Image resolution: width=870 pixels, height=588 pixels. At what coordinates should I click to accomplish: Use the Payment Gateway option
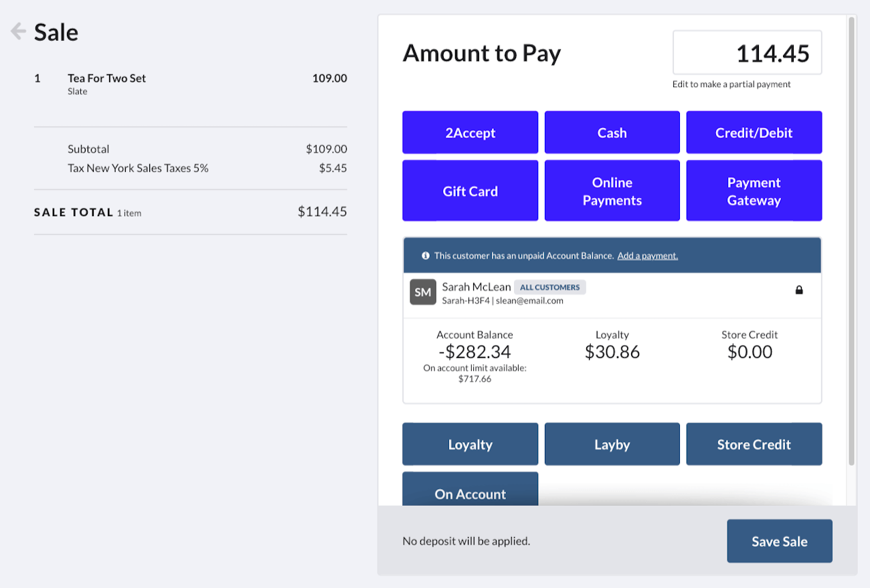click(x=754, y=190)
